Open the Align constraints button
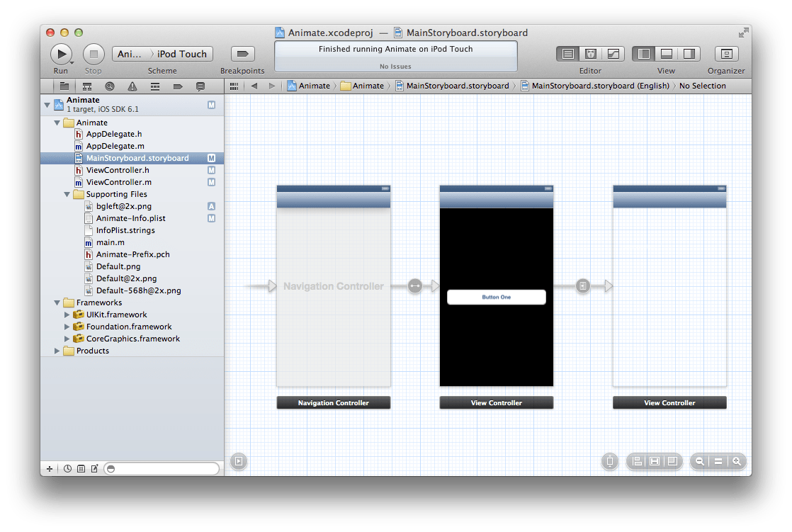792x532 pixels. (x=638, y=461)
